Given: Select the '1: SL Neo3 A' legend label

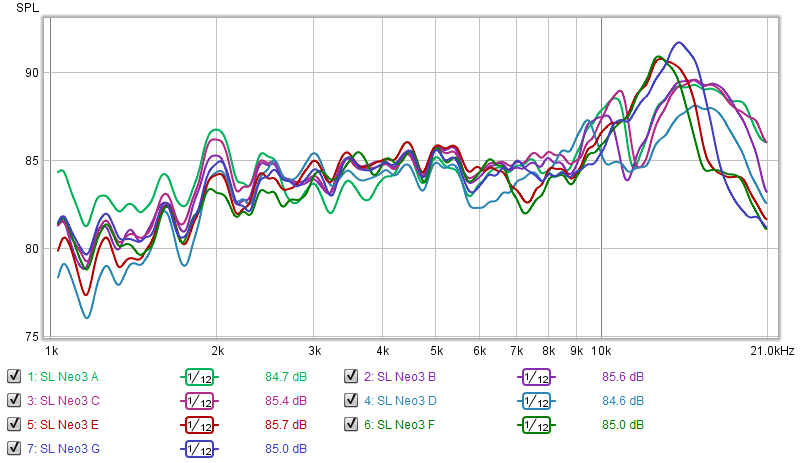Looking at the screenshot, I should tap(63, 377).
